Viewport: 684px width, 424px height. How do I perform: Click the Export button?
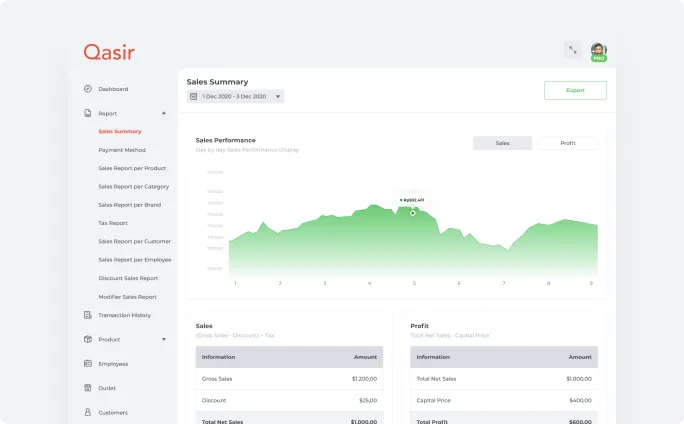[575, 90]
